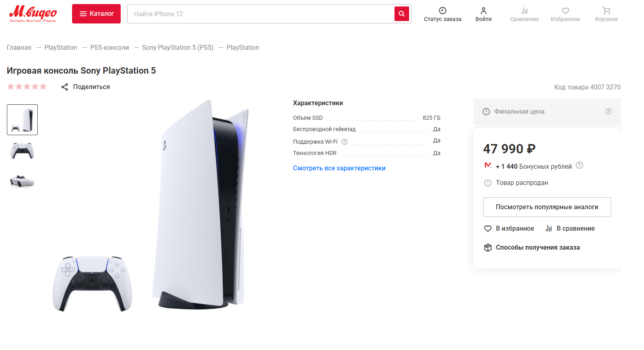Click the product star rating
644x350 pixels.
27,87
